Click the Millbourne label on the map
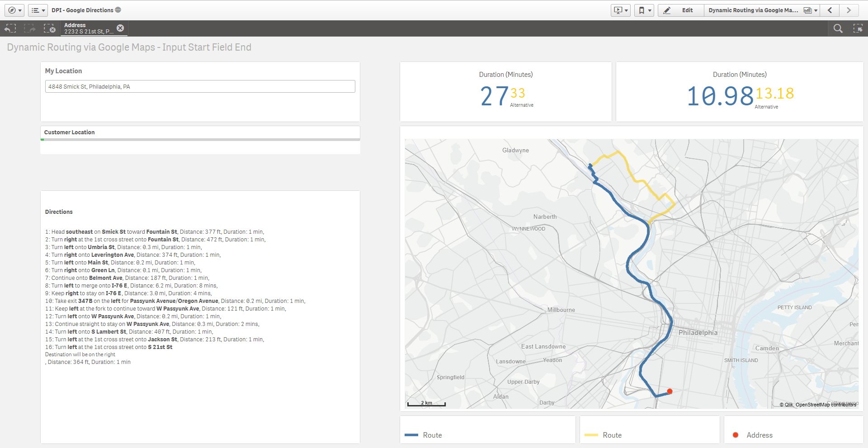 coord(561,310)
